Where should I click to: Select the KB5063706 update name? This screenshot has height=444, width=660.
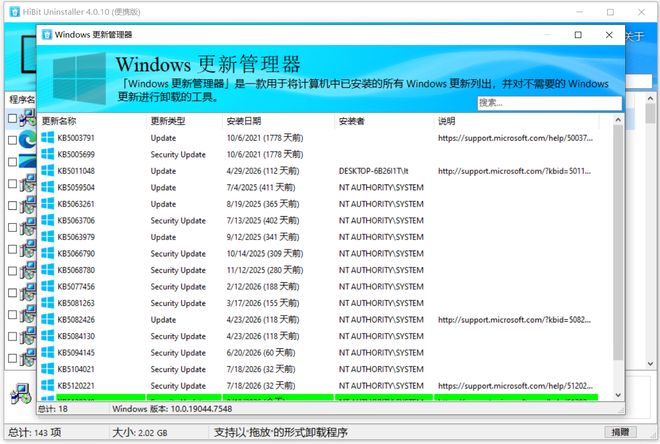pyautogui.click(x=76, y=221)
